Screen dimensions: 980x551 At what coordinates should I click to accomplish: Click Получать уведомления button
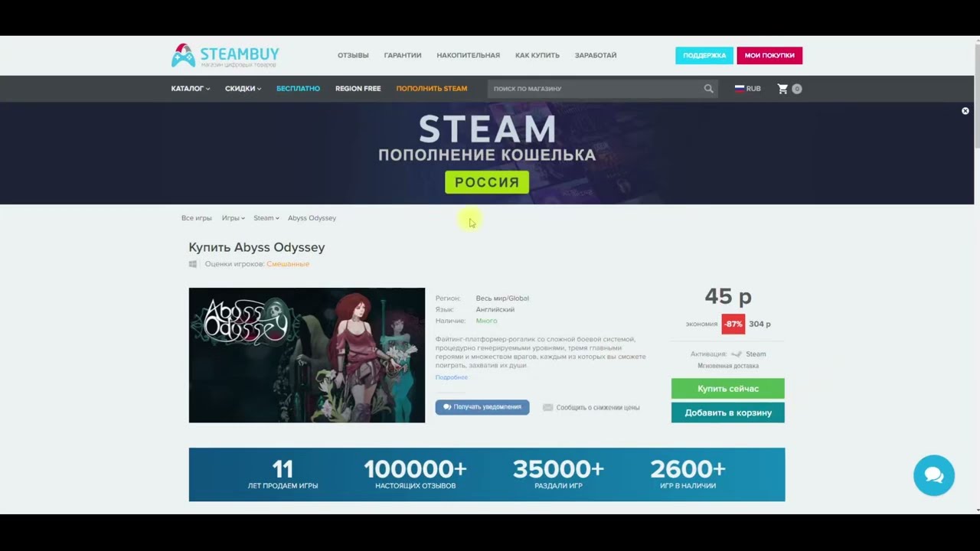coord(482,407)
